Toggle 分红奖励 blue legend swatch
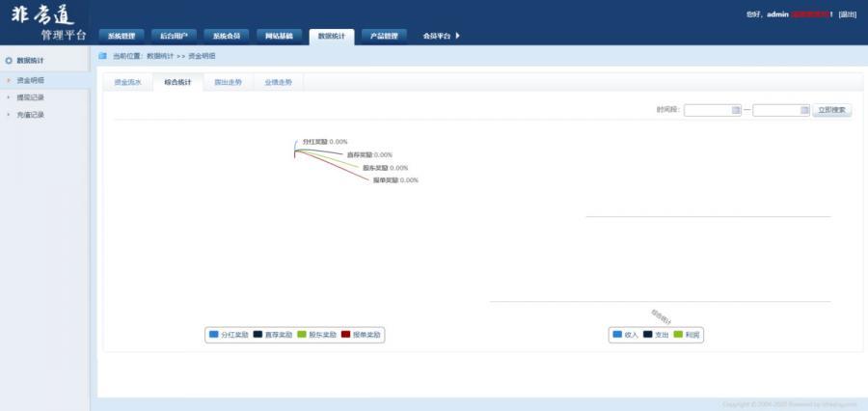This screenshot has width=868, height=411. 214,335
